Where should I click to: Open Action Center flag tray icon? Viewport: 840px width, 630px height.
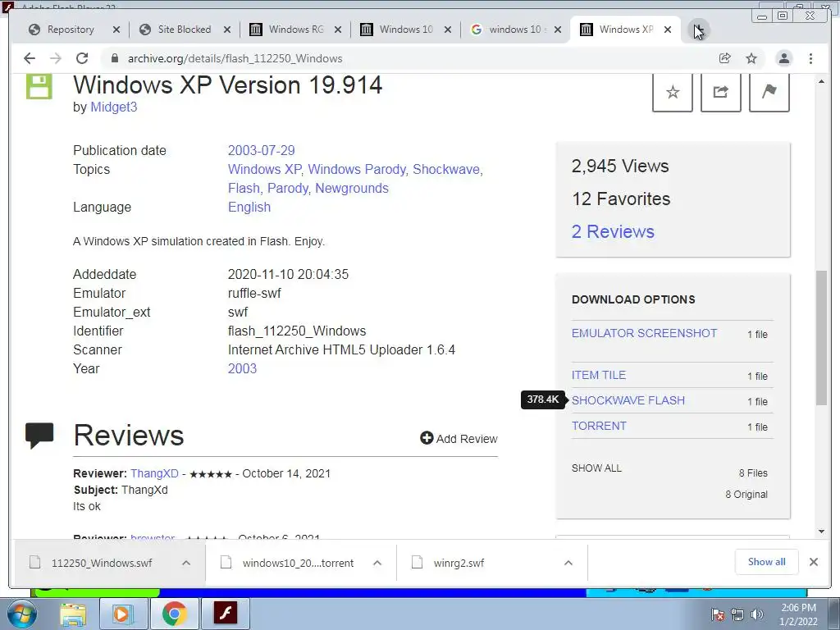[718, 614]
